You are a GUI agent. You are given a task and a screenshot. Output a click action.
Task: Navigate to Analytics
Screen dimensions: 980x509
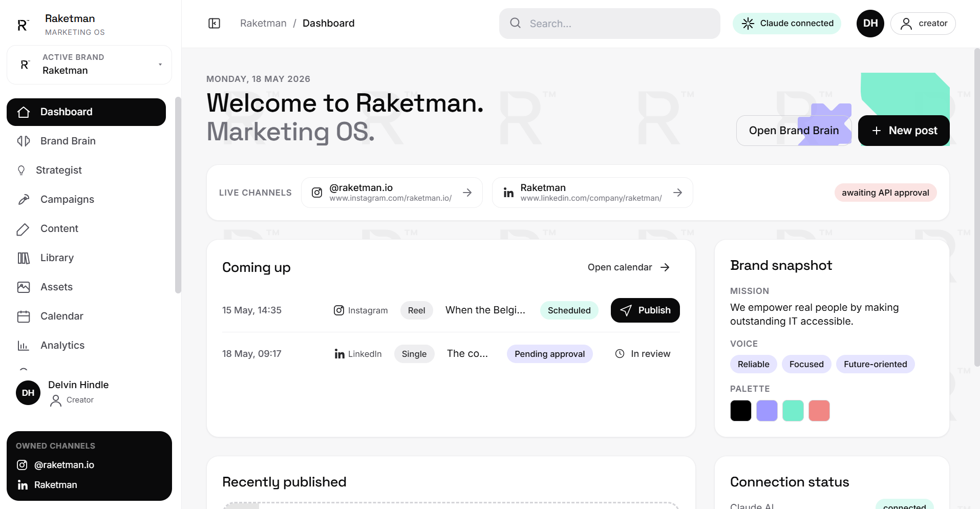coord(86,346)
